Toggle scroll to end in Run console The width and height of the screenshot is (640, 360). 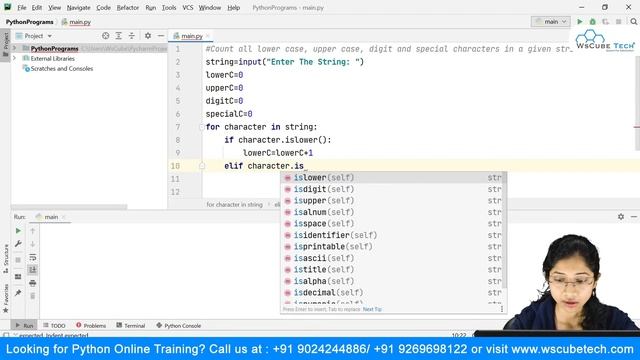point(33,270)
